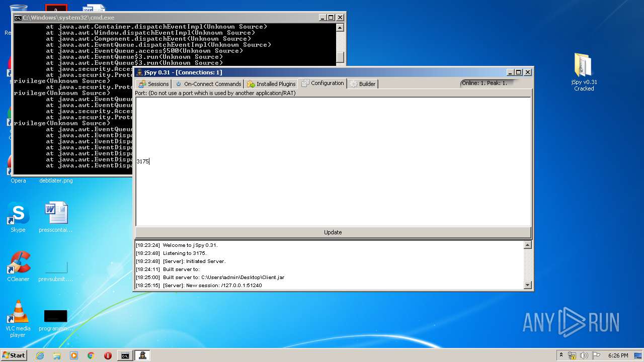644x362 pixels.
Task: Minimize the cmd.exe window
Action: (323, 18)
